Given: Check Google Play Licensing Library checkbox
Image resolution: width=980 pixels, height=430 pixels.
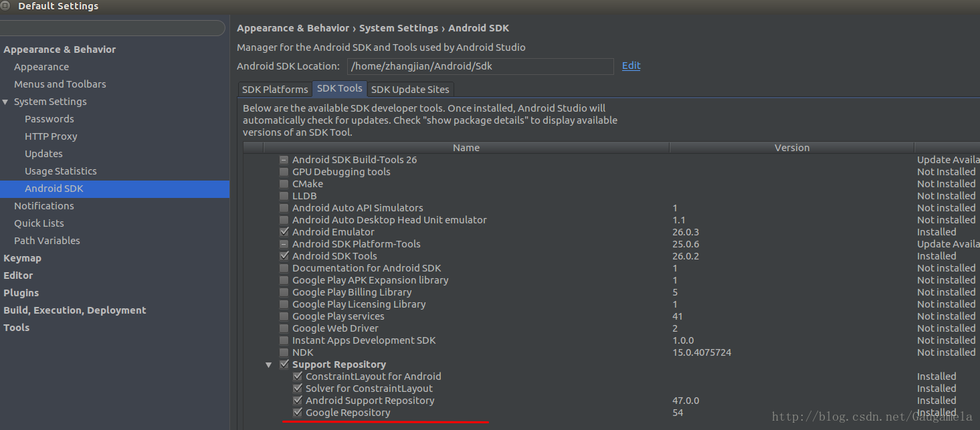Looking at the screenshot, I should (x=284, y=304).
